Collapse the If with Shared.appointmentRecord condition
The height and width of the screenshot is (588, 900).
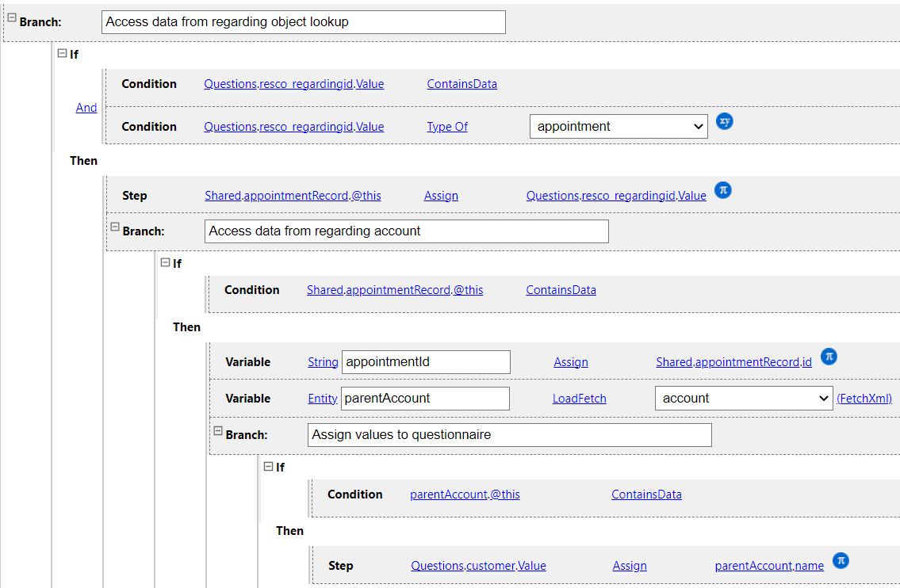point(165,263)
